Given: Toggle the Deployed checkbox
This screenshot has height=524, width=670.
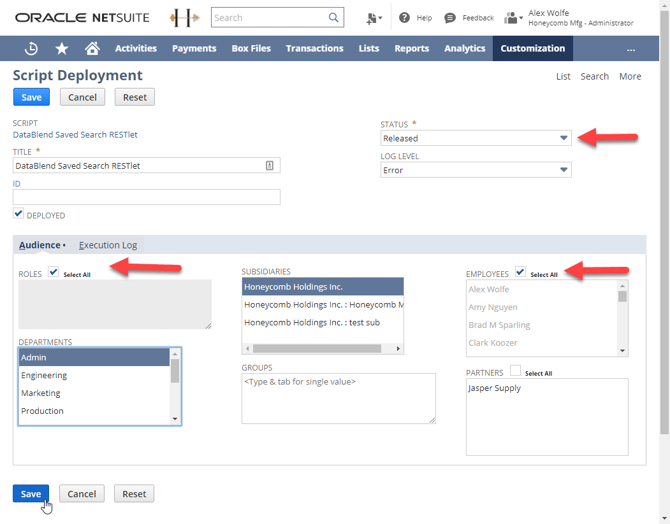Looking at the screenshot, I should coord(19,214).
